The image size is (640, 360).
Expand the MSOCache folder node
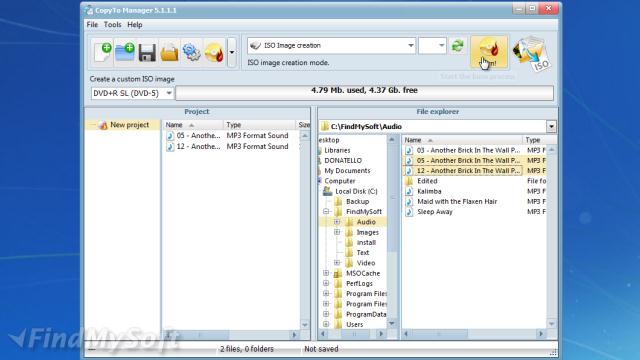click(326, 273)
